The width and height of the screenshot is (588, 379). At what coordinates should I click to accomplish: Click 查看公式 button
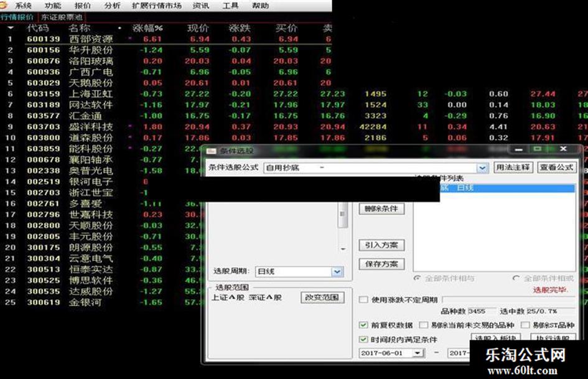(x=556, y=167)
